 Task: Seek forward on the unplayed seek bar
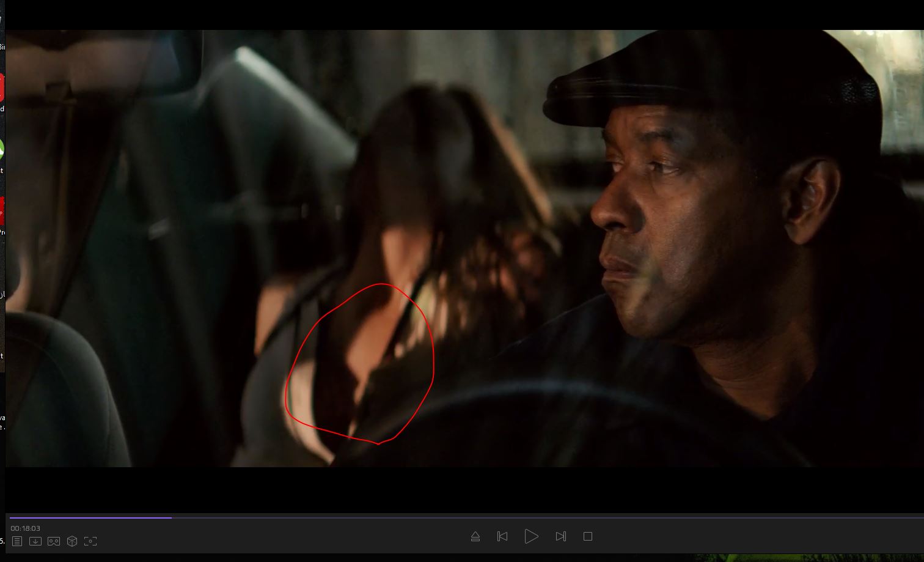pos(550,517)
